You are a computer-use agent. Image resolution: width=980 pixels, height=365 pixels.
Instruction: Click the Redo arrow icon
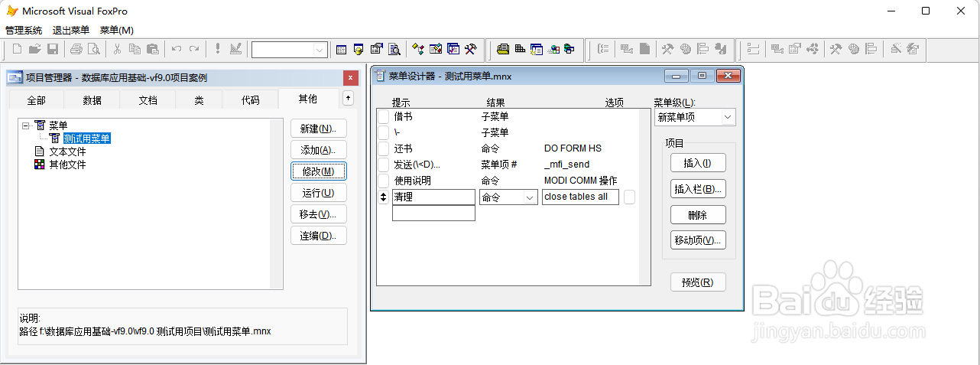[194, 49]
